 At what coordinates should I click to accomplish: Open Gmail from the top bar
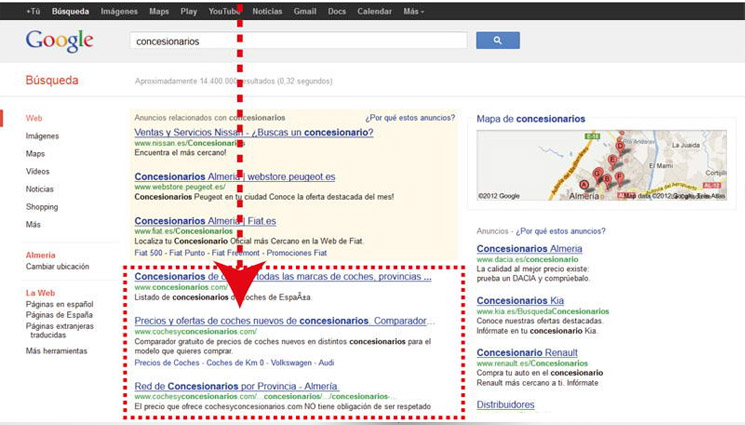(x=304, y=11)
